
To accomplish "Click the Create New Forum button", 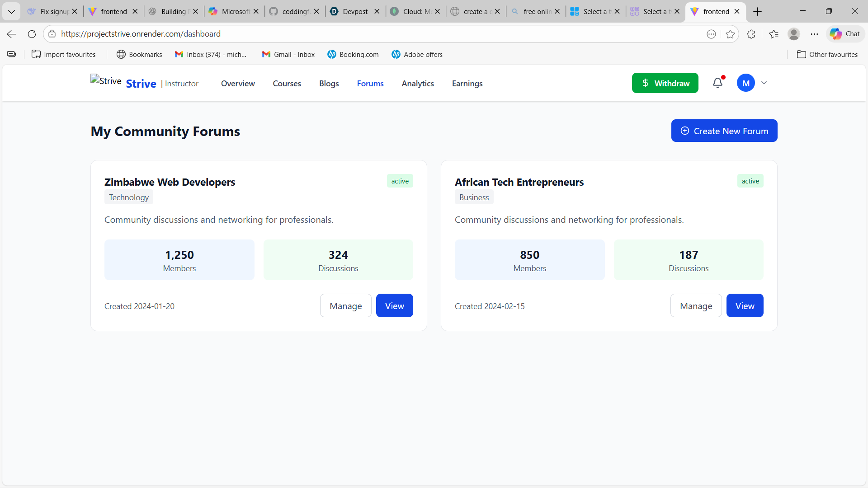I will point(724,131).
